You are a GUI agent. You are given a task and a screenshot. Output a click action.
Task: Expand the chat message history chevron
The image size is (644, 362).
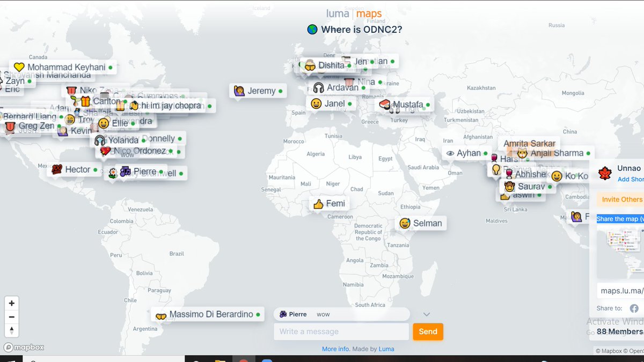[427, 314]
